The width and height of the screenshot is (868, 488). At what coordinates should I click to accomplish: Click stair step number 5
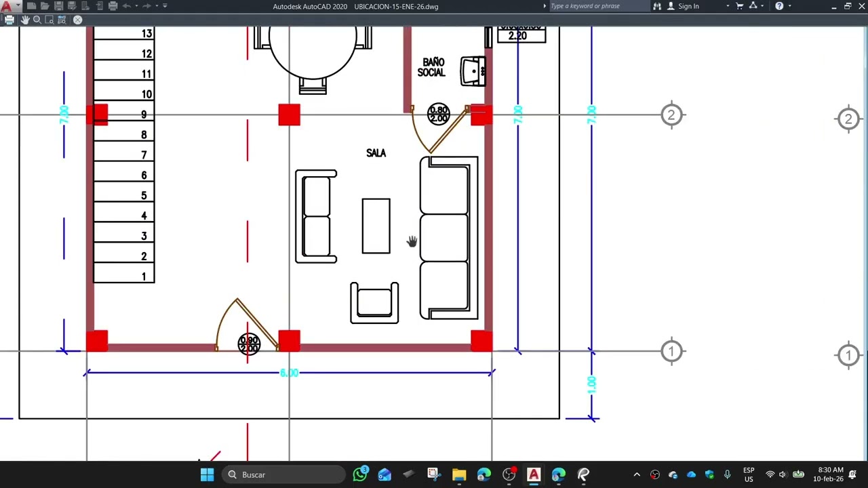tap(144, 196)
